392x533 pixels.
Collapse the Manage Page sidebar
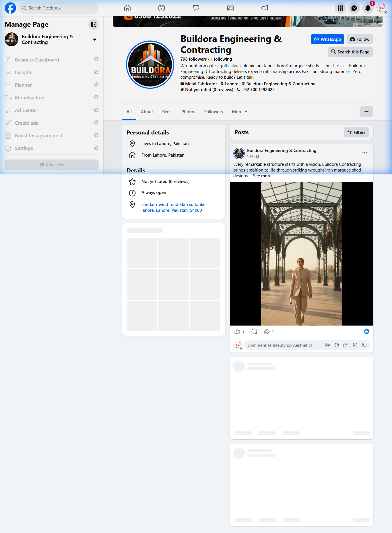click(x=94, y=24)
